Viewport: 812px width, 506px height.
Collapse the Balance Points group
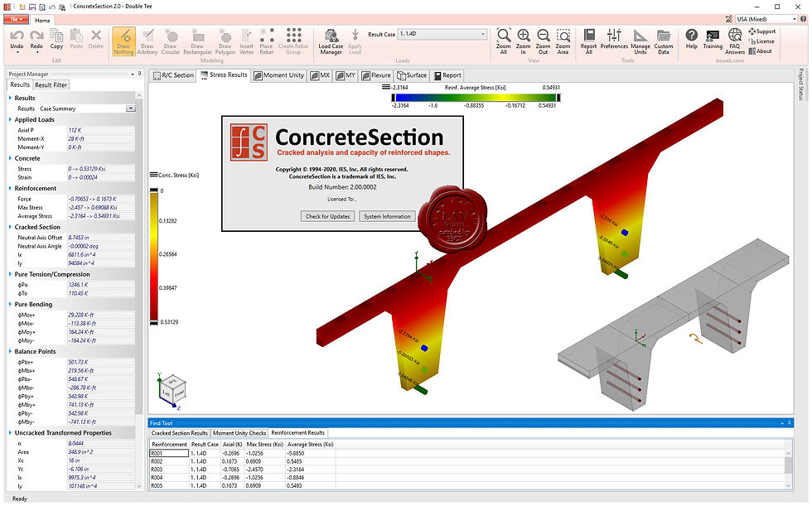(10, 351)
